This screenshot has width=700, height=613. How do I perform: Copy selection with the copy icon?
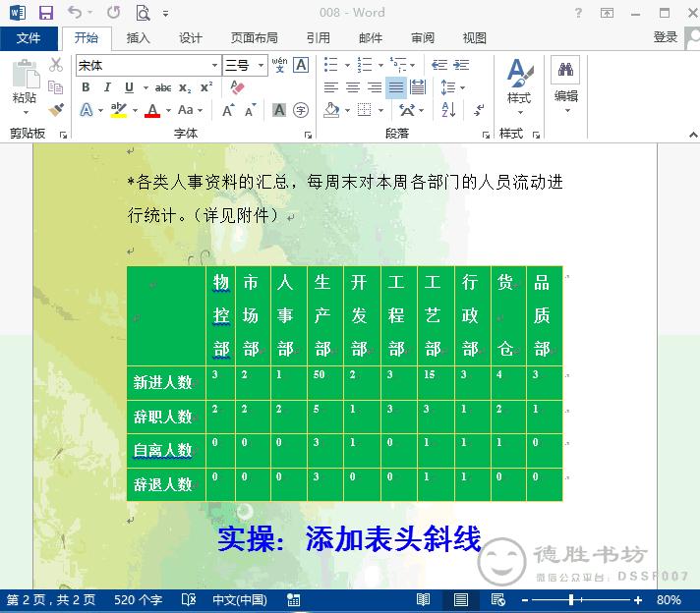pyautogui.click(x=55, y=87)
